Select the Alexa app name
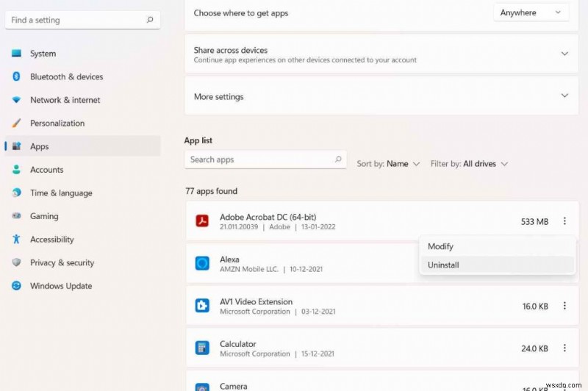Viewport: 588px width, 391px height. [x=229, y=259]
